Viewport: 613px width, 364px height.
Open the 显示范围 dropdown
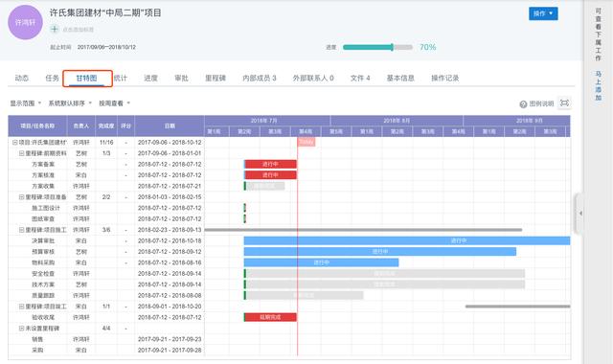point(26,103)
